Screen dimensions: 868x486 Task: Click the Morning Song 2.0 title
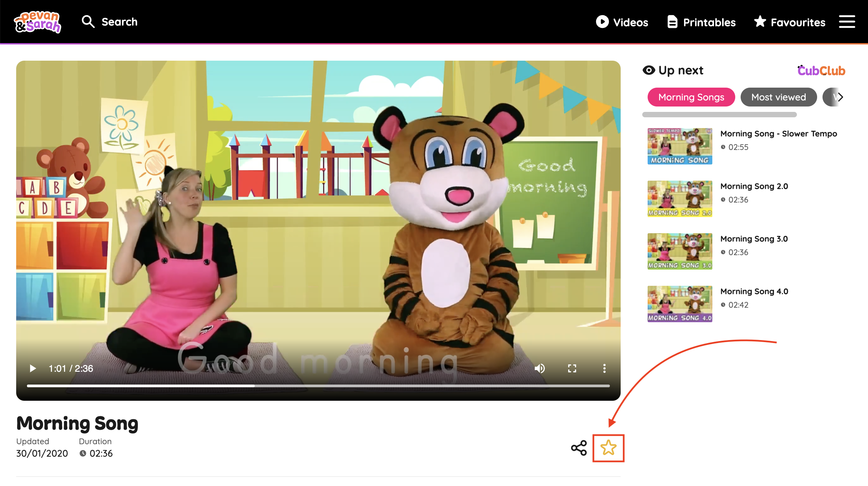(754, 186)
